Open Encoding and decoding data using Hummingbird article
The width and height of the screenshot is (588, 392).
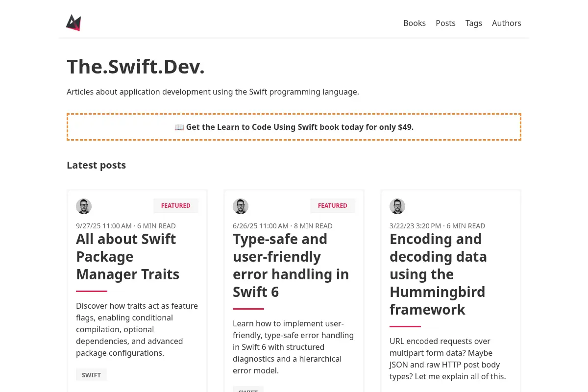click(x=438, y=274)
